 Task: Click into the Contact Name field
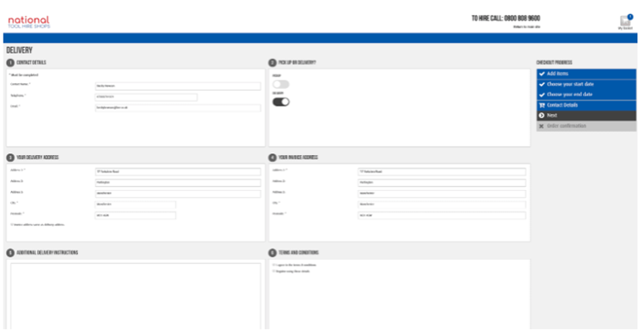(178, 86)
